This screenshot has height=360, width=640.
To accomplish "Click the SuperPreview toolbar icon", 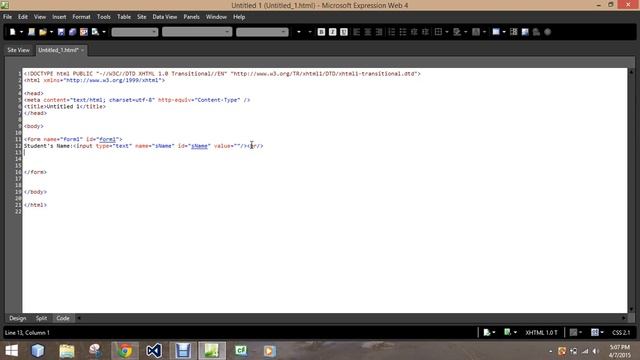I will [84, 32].
